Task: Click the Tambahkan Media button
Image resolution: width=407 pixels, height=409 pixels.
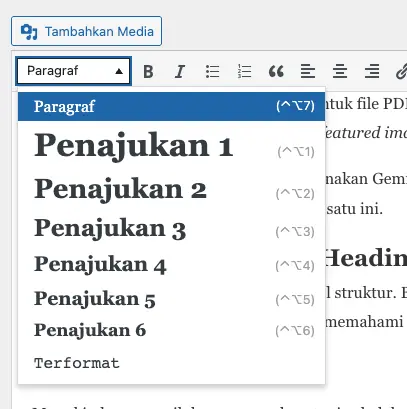Action: [x=86, y=31]
